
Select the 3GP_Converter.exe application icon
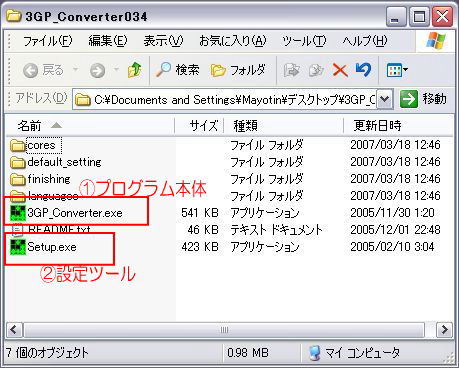click(18, 213)
